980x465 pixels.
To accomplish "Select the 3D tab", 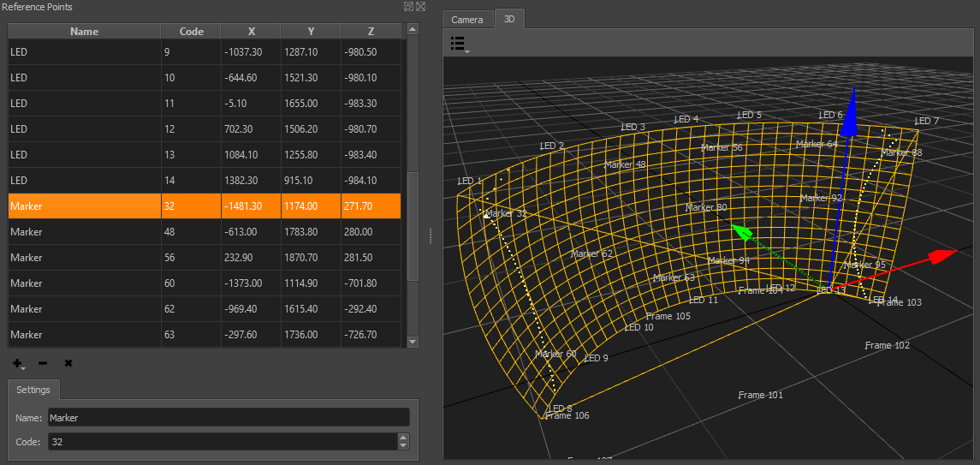I will pyautogui.click(x=509, y=19).
